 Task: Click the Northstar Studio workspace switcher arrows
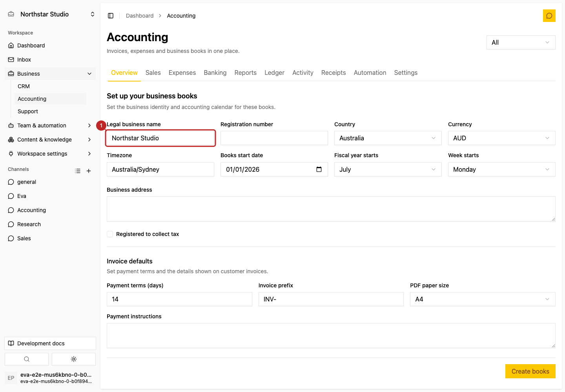point(93,14)
